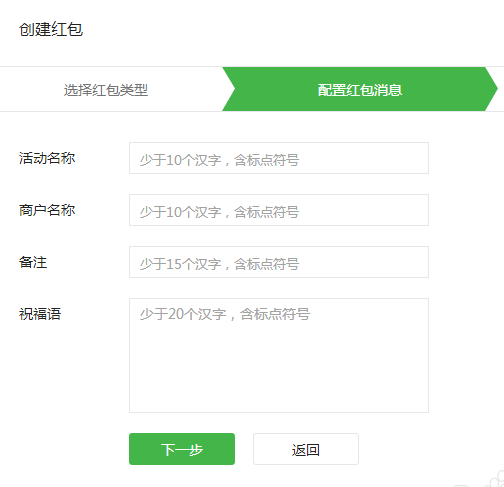
Task: Click inside the 祝福语 text area
Action: [x=279, y=355]
